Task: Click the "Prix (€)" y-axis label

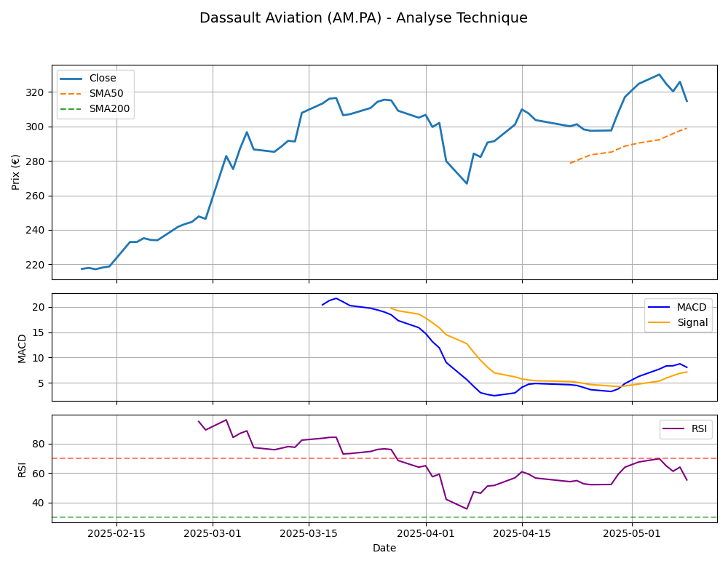Action: (16, 172)
